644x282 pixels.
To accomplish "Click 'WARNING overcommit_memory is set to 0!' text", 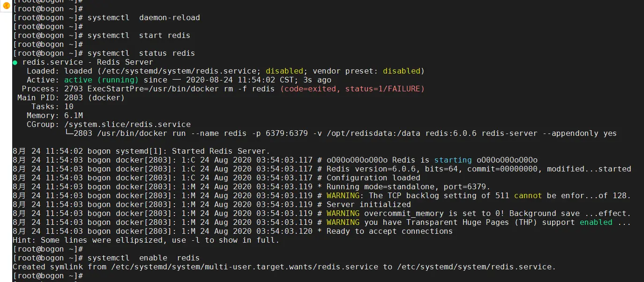I will [x=416, y=214].
